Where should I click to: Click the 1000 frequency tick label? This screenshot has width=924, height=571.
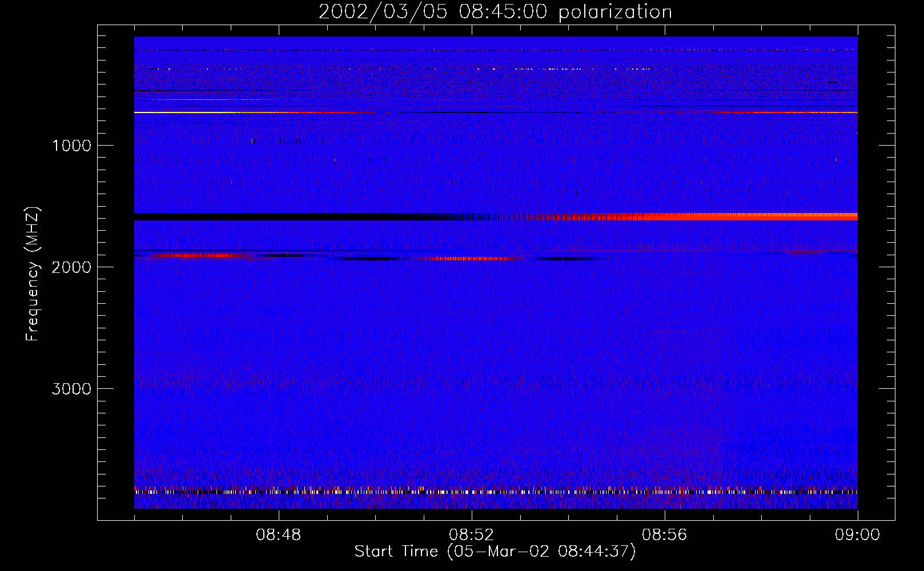(x=72, y=146)
